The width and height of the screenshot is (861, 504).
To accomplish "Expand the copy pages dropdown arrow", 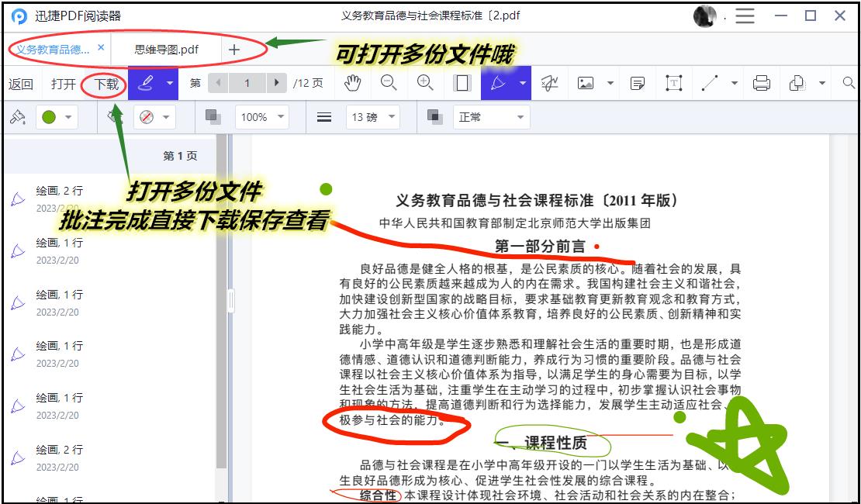I will 822,84.
